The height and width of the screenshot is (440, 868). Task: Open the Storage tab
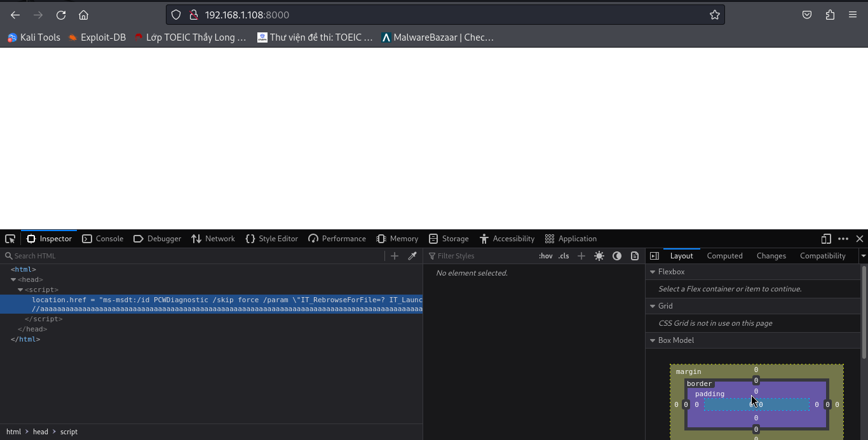tap(449, 239)
